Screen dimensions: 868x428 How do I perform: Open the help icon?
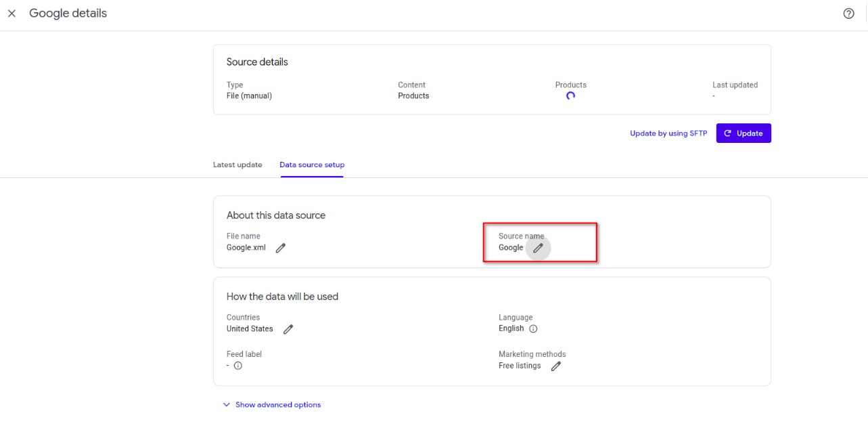848,14
